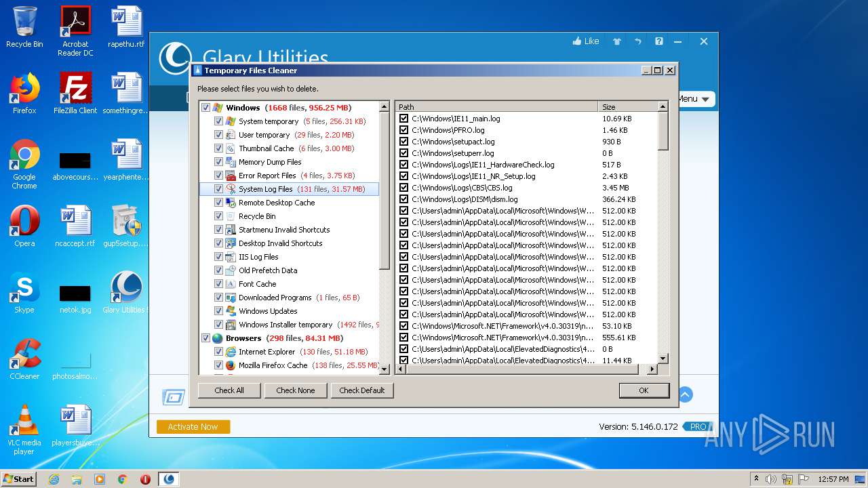868x488 pixels.
Task: Show hidden tray icons arrow
Action: [x=756, y=479]
